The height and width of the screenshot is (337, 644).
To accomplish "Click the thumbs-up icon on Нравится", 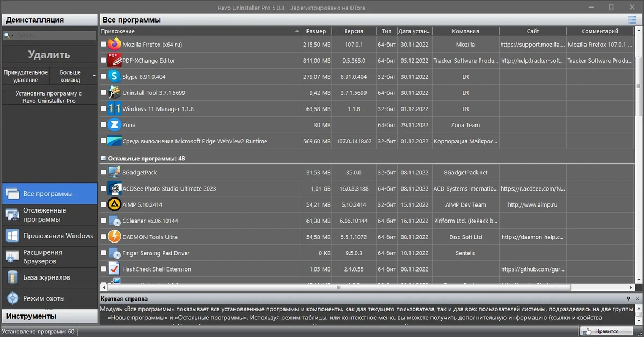I will 587,331.
